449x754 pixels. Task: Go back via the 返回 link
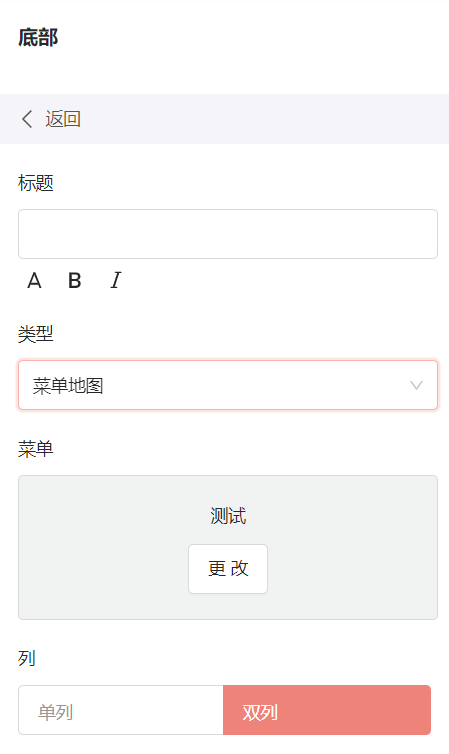click(63, 119)
